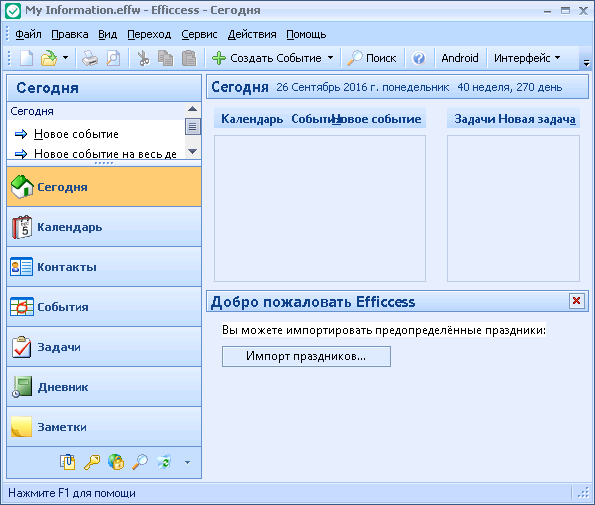Click the globe with lock icon

116,462
